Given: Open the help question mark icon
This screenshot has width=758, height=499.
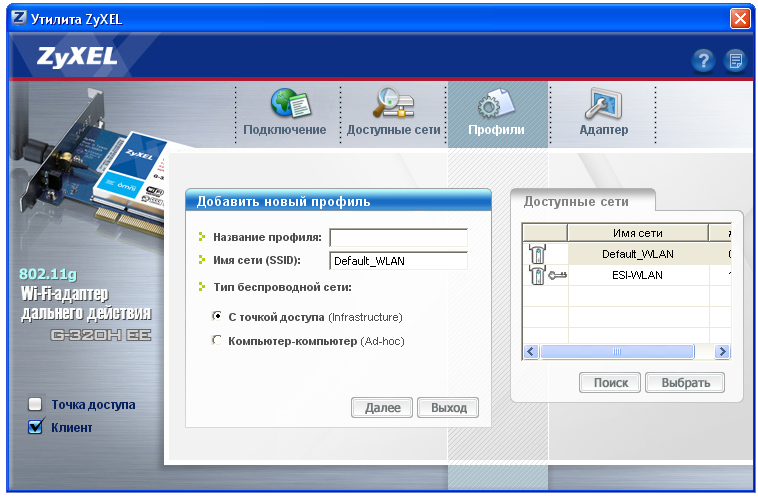Looking at the screenshot, I should click(x=703, y=60).
